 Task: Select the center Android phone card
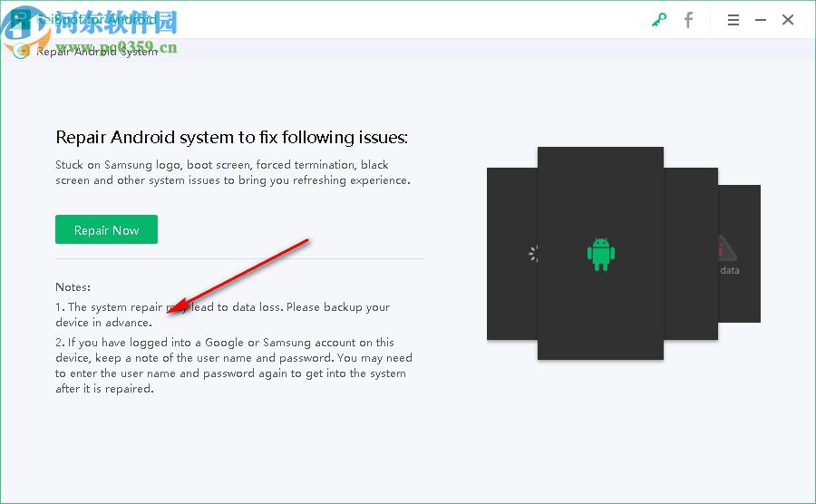600,253
